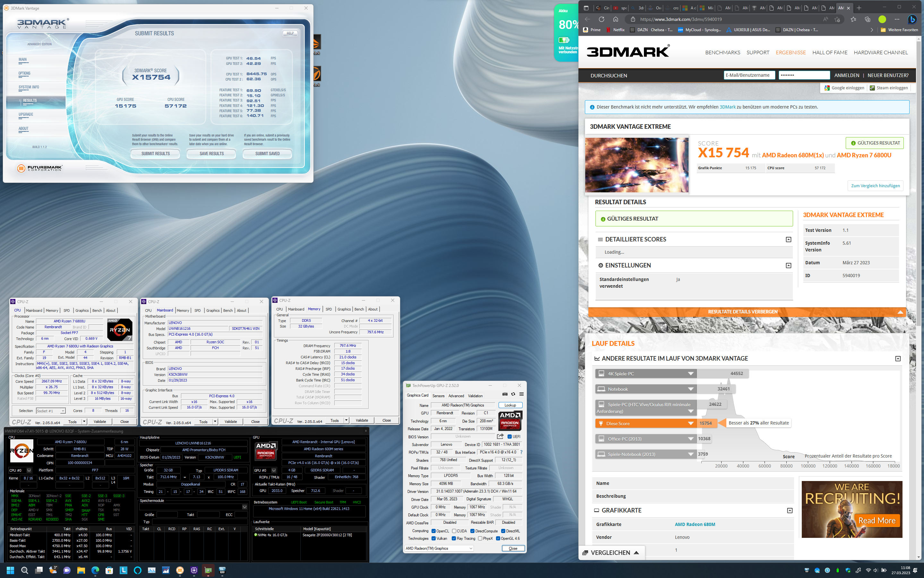The image size is (924, 578).
Task: Take a GPU-Z screenshot with camera icon
Action: pos(505,394)
